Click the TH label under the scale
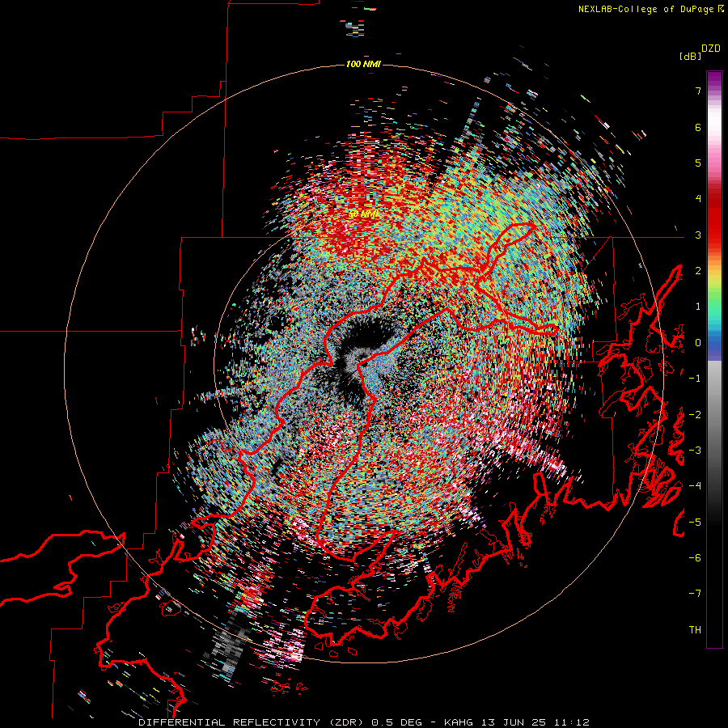 [x=695, y=630]
